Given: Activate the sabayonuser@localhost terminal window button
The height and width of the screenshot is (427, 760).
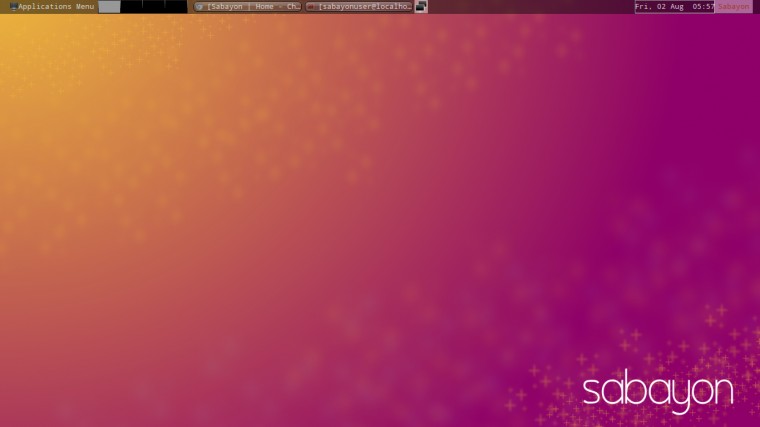Looking at the screenshot, I should (359, 6).
